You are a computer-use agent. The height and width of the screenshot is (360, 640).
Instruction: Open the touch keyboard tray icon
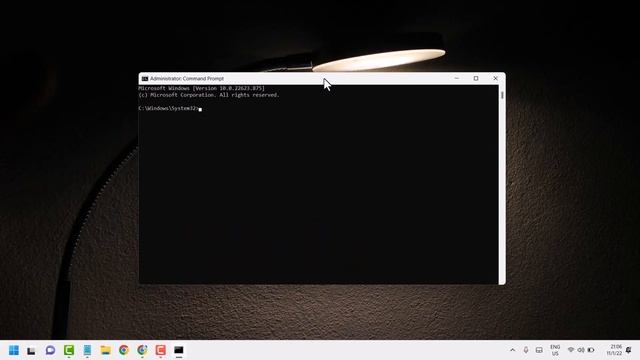tap(539, 350)
